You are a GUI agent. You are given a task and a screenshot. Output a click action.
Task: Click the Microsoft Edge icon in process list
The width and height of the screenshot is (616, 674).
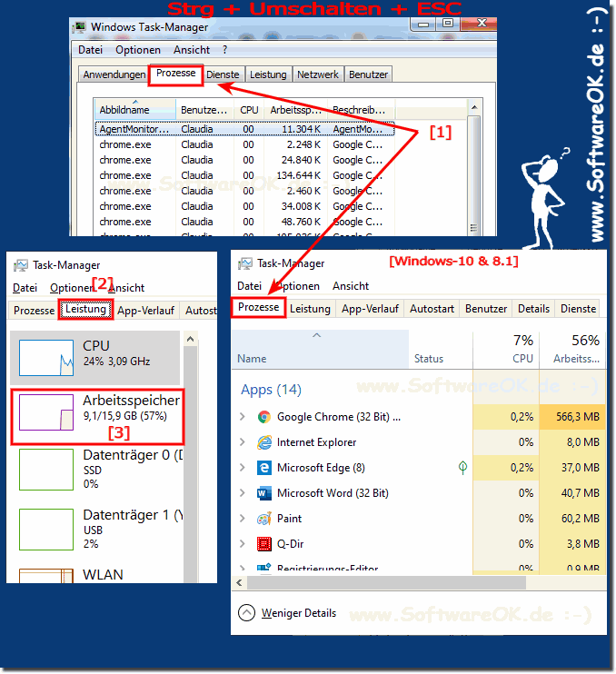click(x=264, y=467)
